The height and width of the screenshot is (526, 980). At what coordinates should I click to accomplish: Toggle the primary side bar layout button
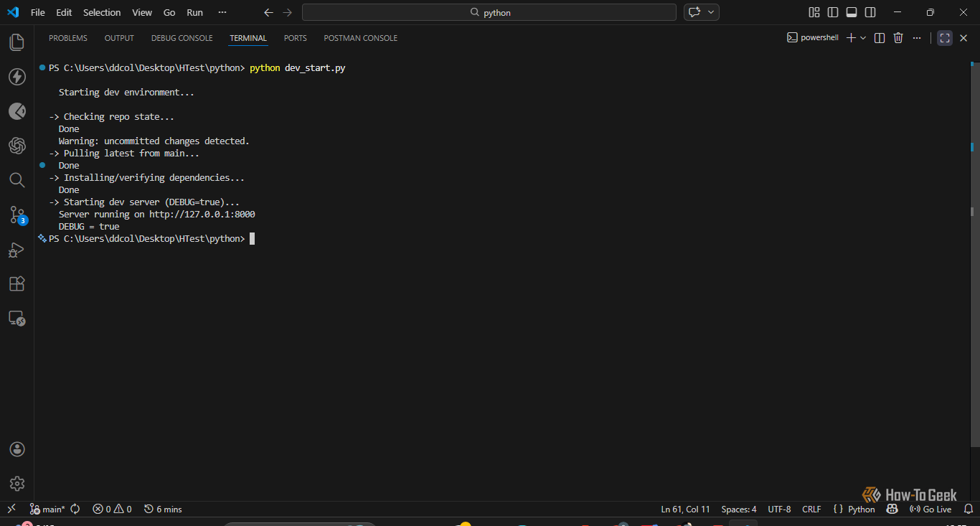coord(833,12)
